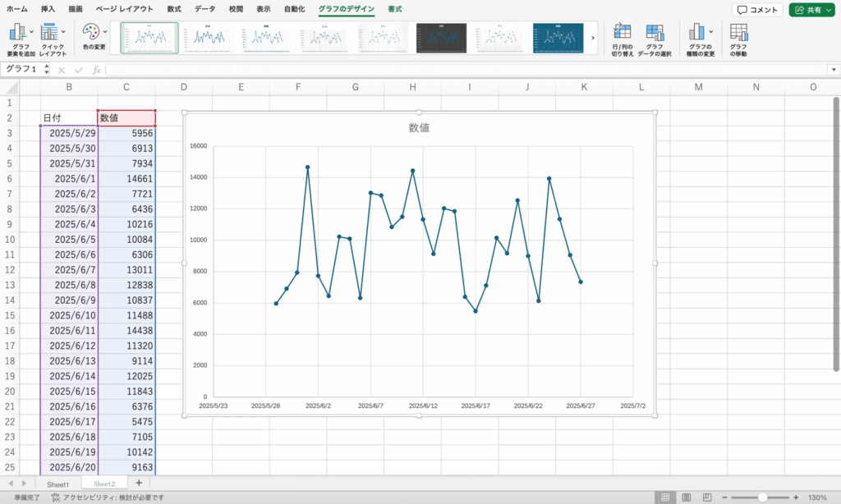The height and width of the screenshot is (504, 841).
Task: Open the 表示 ribbon tab
Action: 264,9
